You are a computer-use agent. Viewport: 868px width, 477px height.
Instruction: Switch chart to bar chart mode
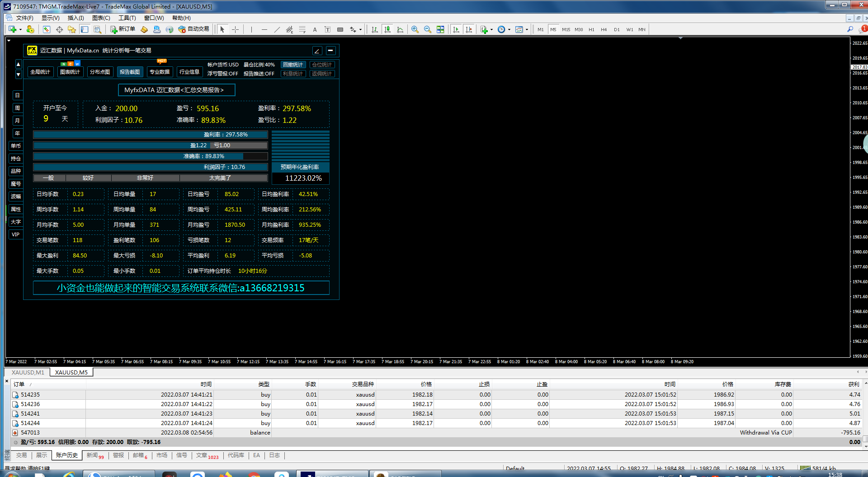coord(375,29)
